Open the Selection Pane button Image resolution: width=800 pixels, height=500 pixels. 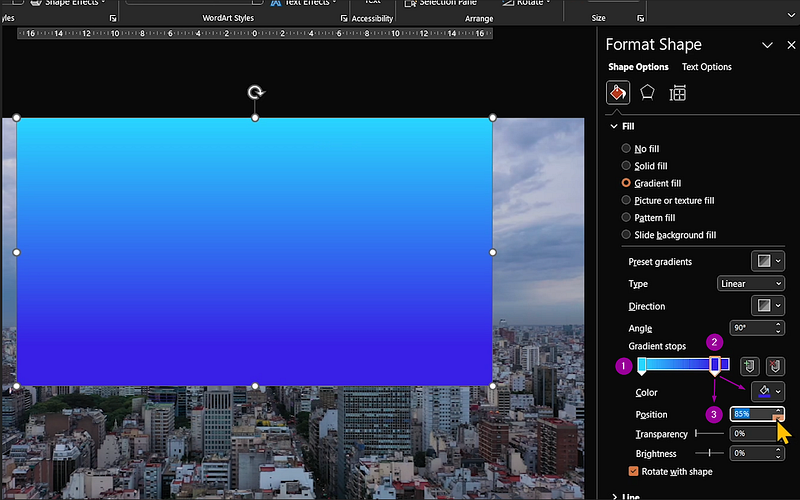(441, 3)
